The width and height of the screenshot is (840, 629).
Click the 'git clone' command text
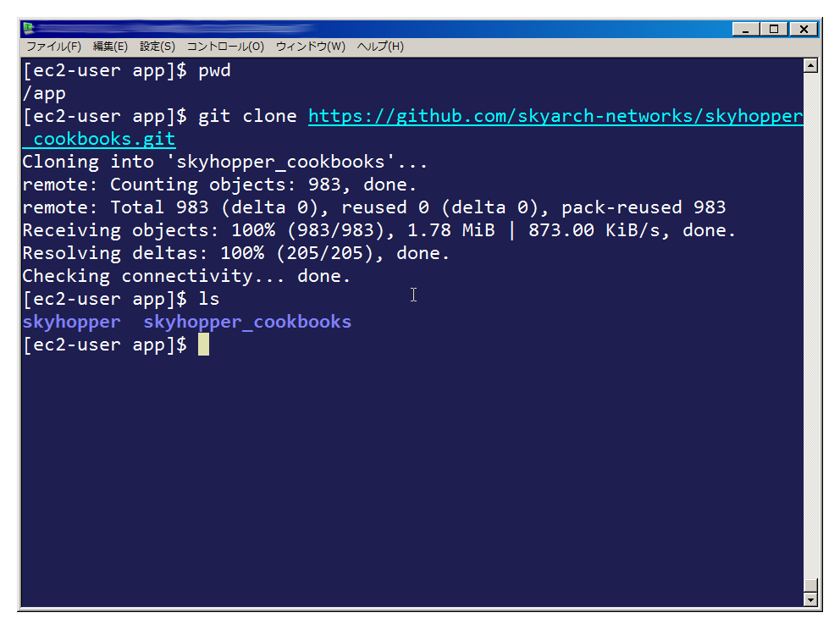coord(247,116)
